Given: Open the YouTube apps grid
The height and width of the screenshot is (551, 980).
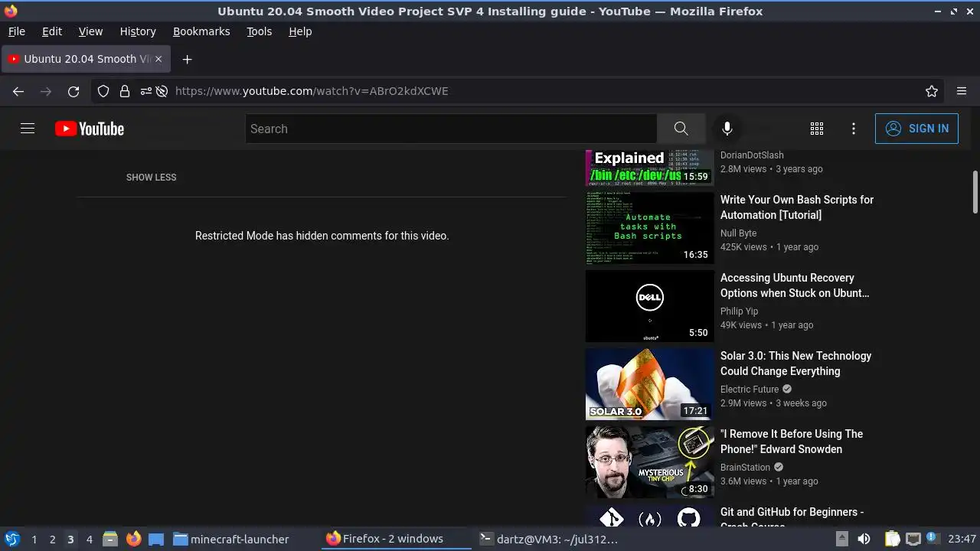Looking at the screenshot, I should tap(817, 129).
